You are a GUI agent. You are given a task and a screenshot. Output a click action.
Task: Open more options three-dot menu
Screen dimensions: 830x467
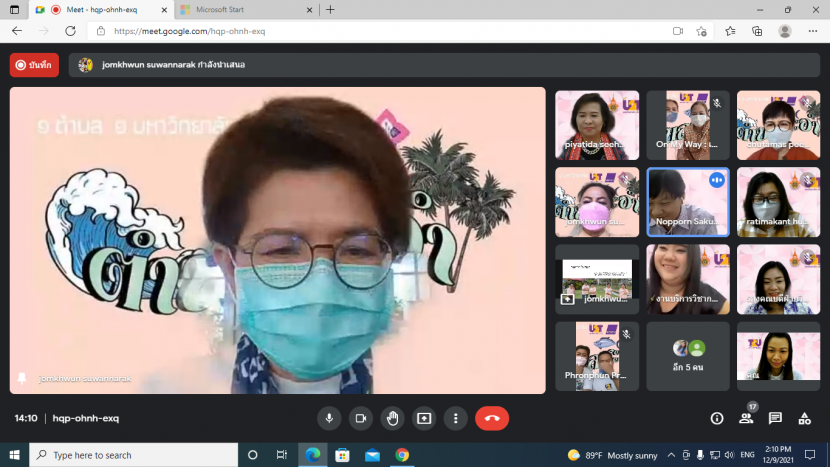pyautogui.click(x=456, y=418)
